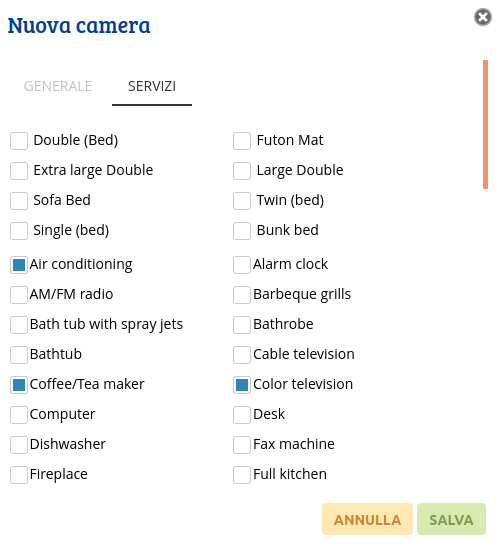Image resolution: width=497 pixels, height=547 pixels.
Task: Select the SERVIZI tab
Action: [x=152, y=86]
